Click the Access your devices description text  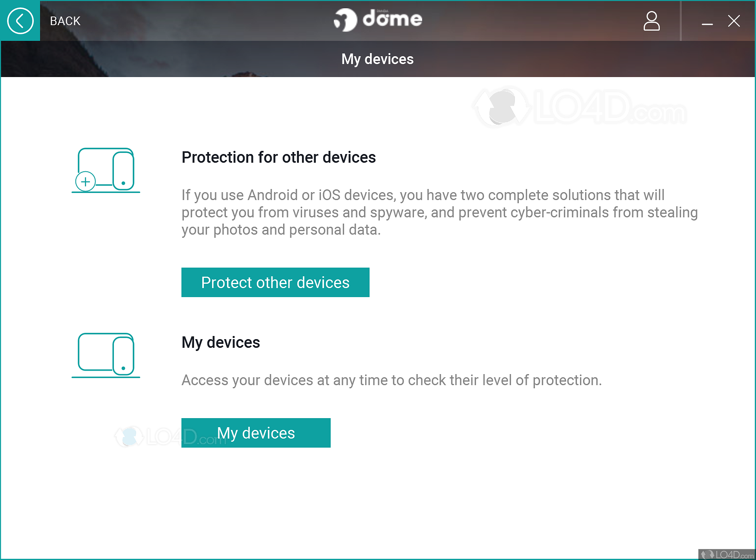(x=391, y=380)
